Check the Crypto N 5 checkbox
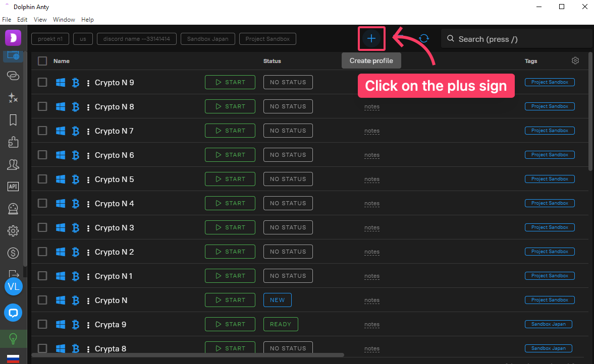This screenshot has height=364, width=594. (42, 179)
